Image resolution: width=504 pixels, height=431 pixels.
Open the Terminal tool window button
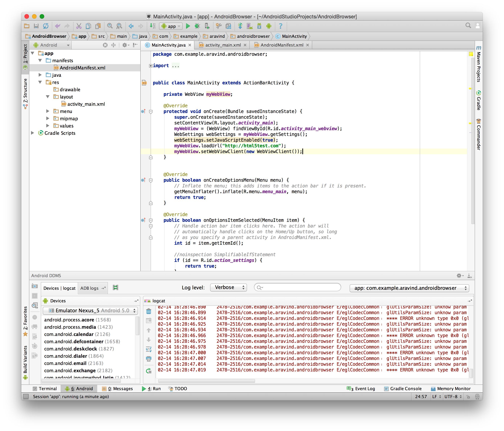tap(45, 389)
